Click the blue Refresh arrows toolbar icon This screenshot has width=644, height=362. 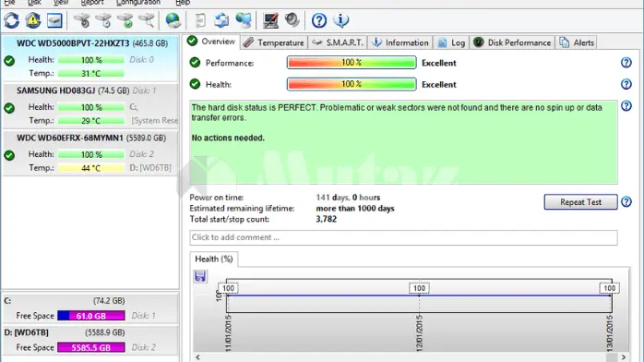(11, 20)
